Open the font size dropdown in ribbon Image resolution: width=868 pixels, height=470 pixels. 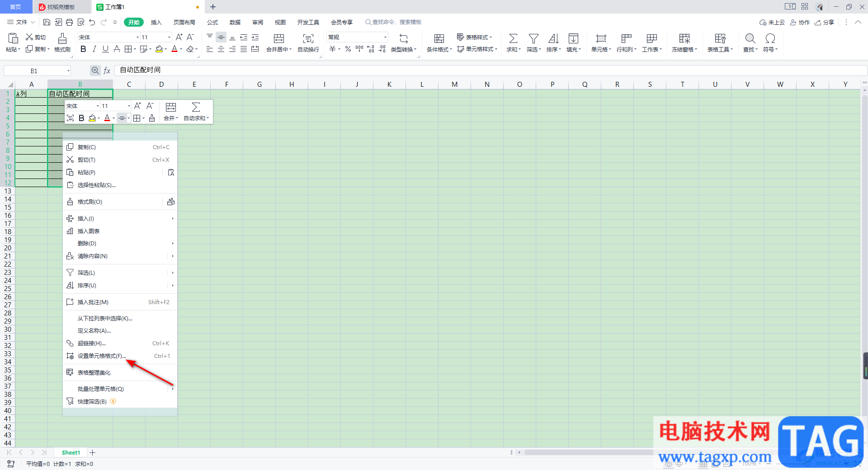click(x=169, y=37)
